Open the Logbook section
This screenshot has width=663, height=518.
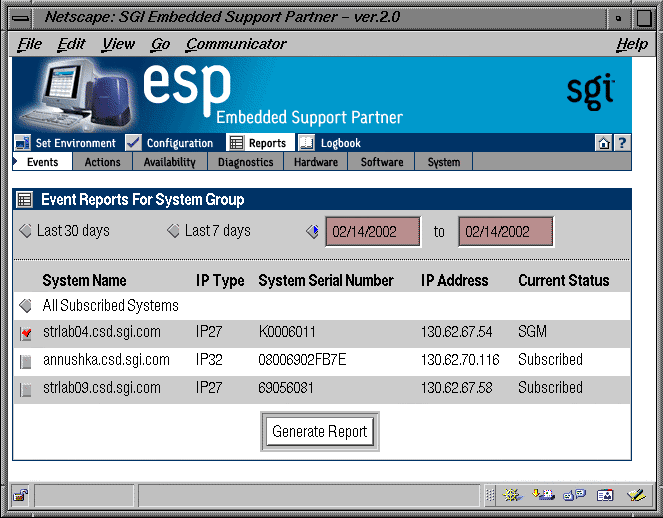pos(331,143)
